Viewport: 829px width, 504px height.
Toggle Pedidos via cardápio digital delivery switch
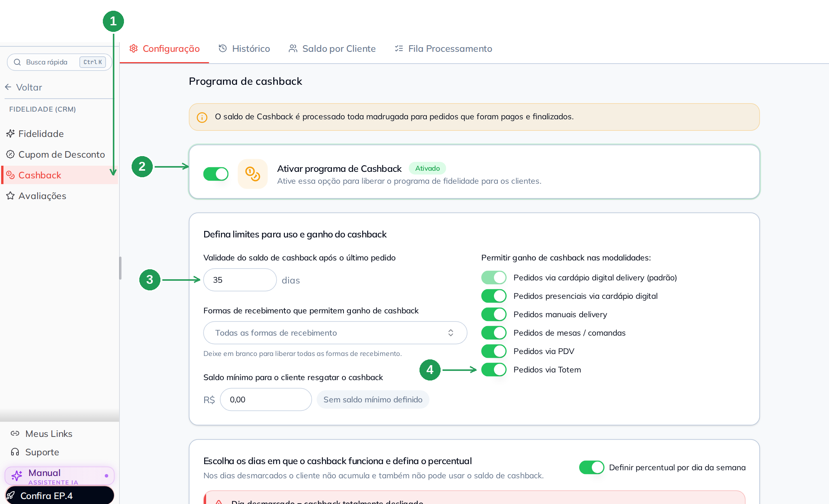click(x=494, y=277)
